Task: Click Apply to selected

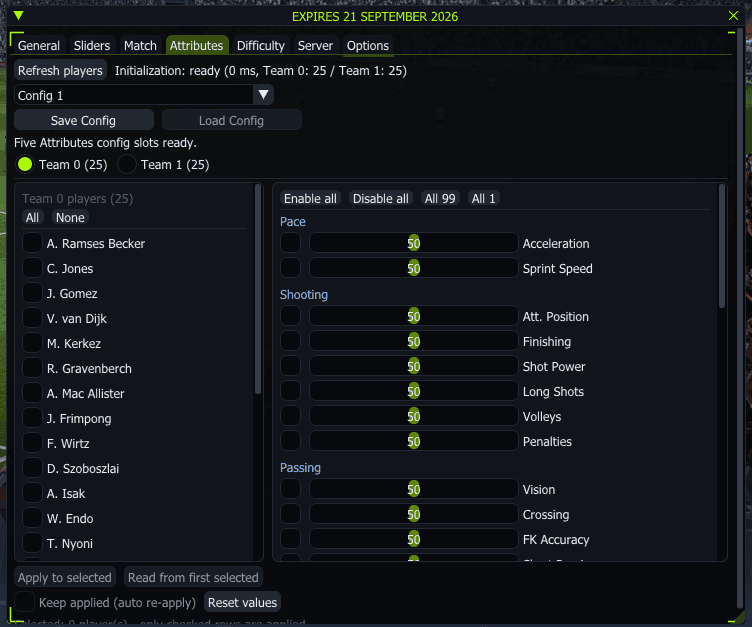Action: [x=65, y=577]
